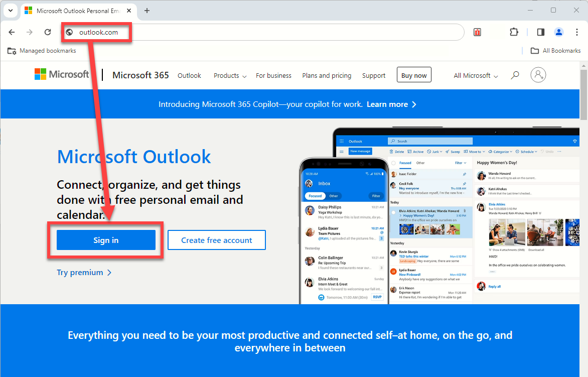This screenshot has width=588, height=377.
Task: Open the Microsoft 365 link
Action: (140, 75)
